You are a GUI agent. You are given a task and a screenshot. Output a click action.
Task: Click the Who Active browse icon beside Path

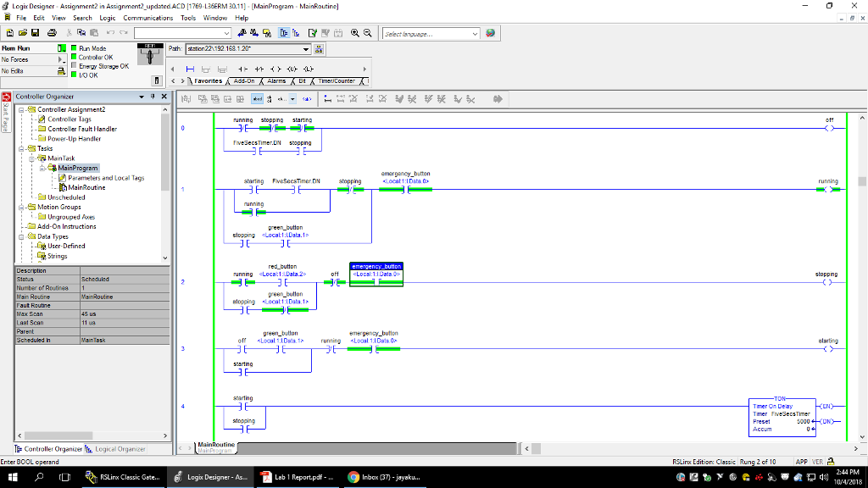coord(320,49)
